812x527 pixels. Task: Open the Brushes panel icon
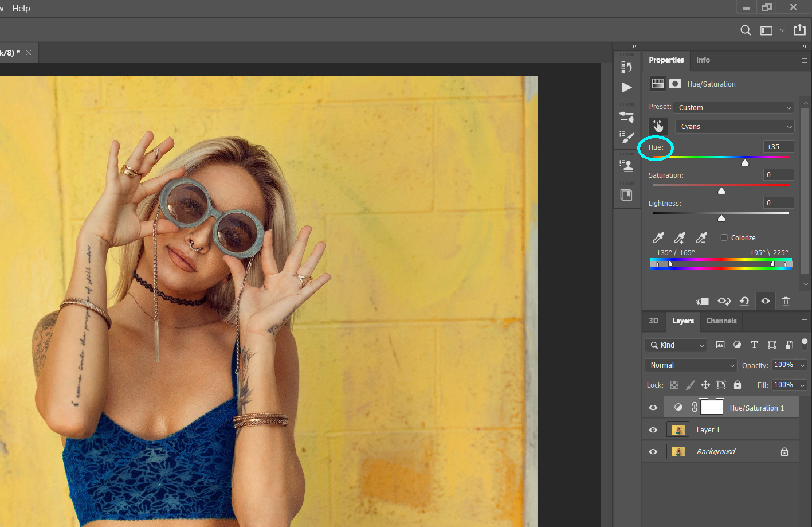627,137
